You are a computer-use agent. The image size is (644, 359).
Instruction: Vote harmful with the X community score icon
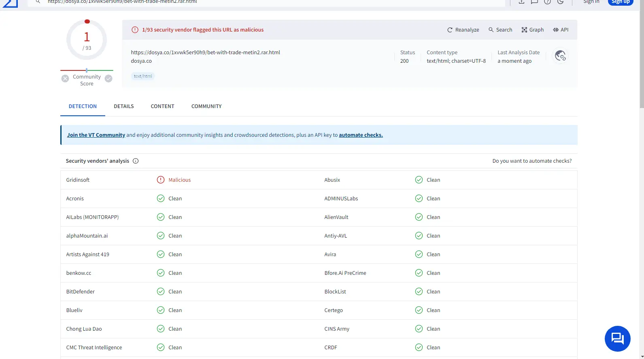pos(65,79)
